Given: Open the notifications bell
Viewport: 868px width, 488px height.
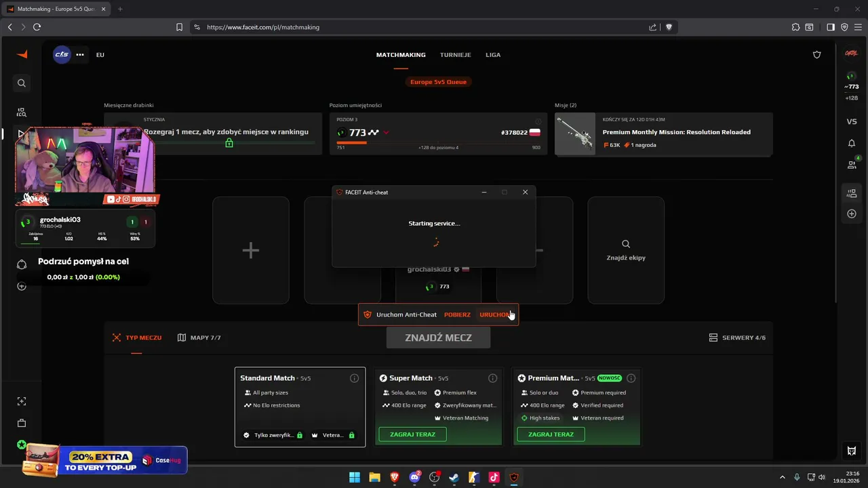Looking at the screenshot, I should [852, 143].
